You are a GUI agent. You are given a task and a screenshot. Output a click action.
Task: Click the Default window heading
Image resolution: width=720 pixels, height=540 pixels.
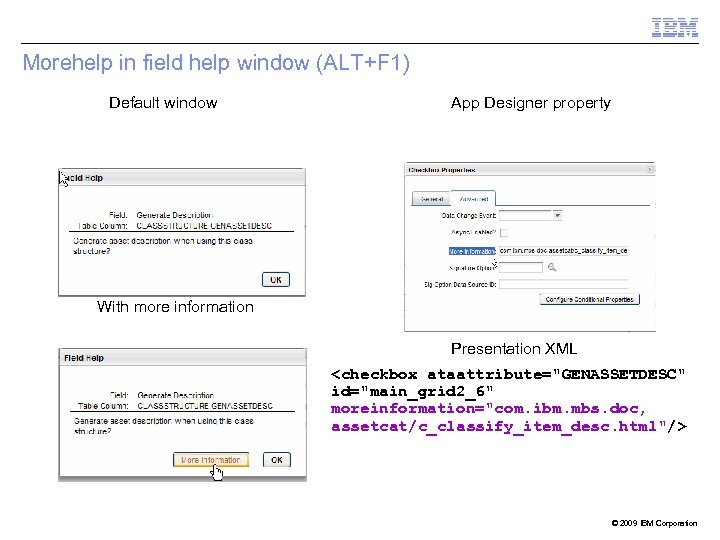coord(163,102)
